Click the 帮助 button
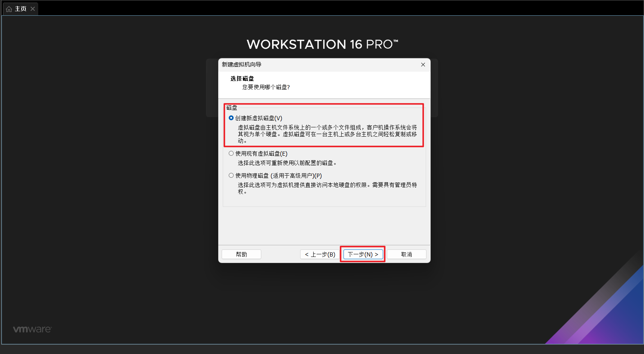 (241, 254)
